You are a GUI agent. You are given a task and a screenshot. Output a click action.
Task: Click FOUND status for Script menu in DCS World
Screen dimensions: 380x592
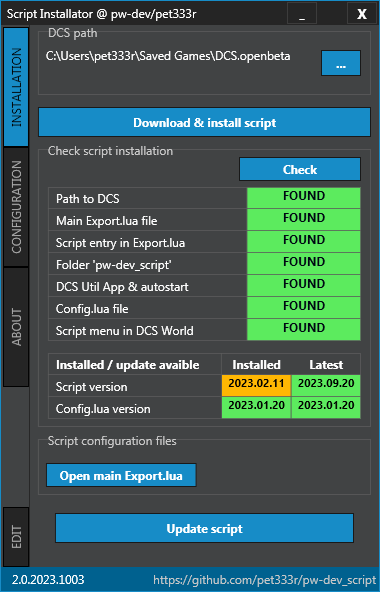tap(304, 330)
